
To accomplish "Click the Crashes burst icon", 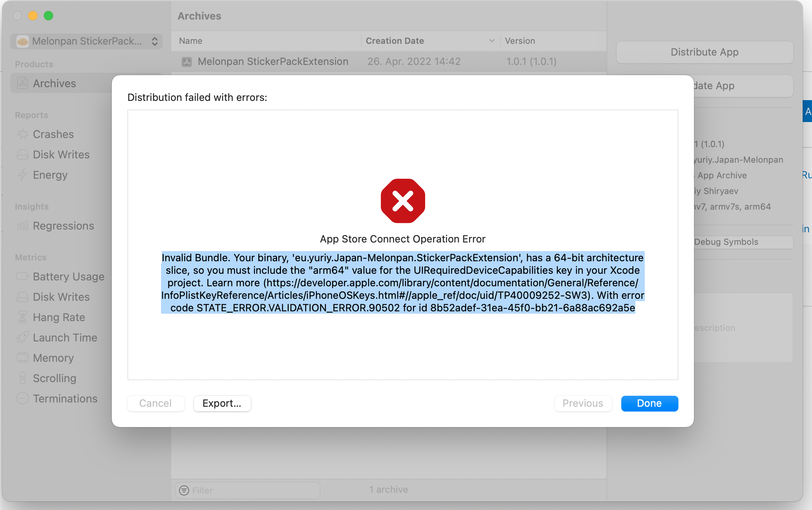I will 23,134.
